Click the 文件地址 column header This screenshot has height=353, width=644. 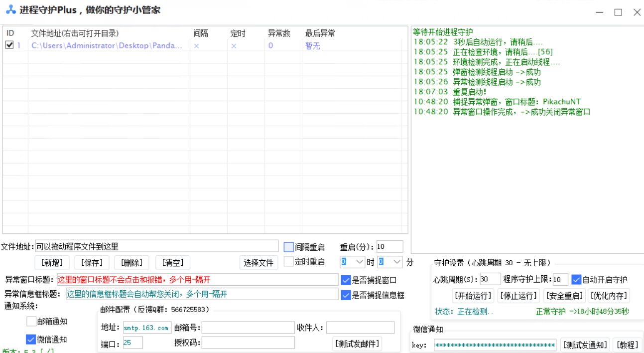(75, 33)
